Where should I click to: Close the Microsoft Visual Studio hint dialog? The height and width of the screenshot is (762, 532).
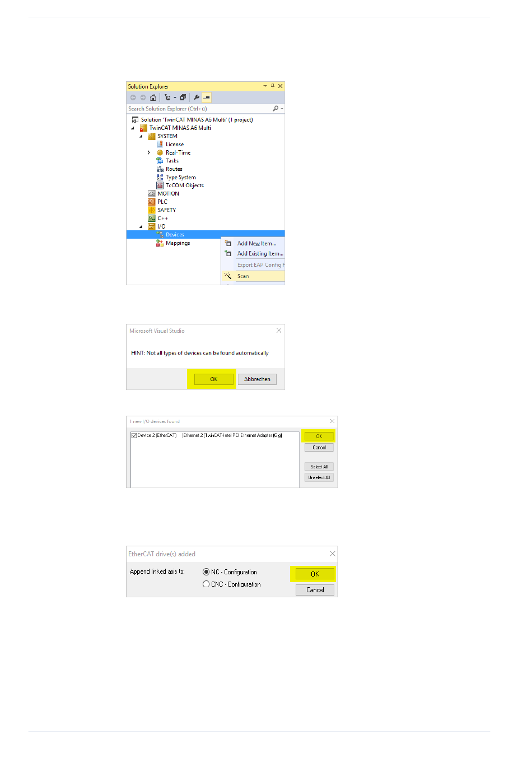click(279, 331)
